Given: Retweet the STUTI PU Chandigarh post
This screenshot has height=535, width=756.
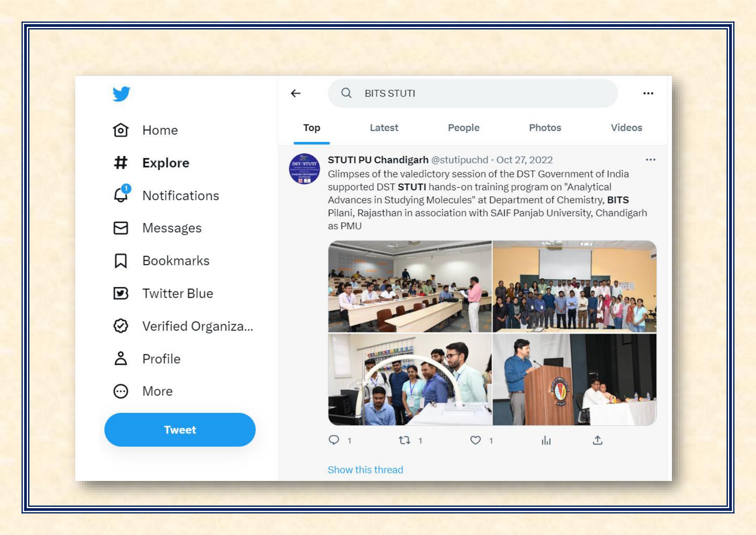Looking at the screenshot, I should [x=404, y=440].
